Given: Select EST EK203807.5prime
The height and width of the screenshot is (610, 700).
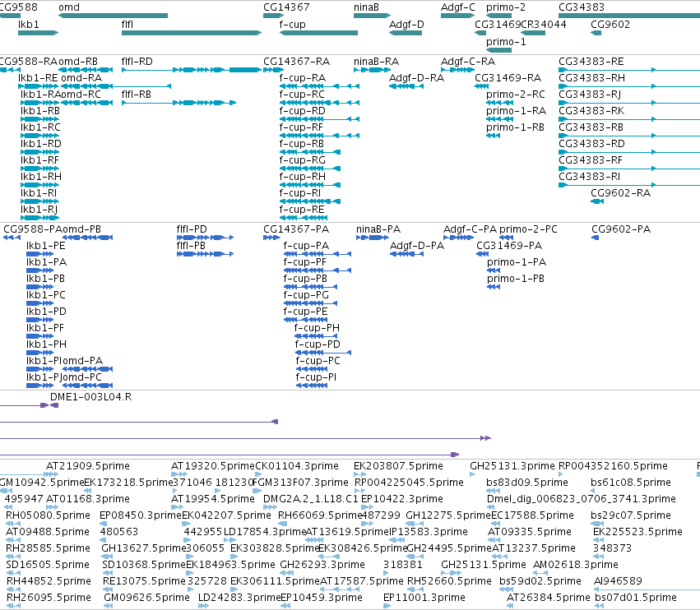Looking at the screenshot, I should [398, 466].
